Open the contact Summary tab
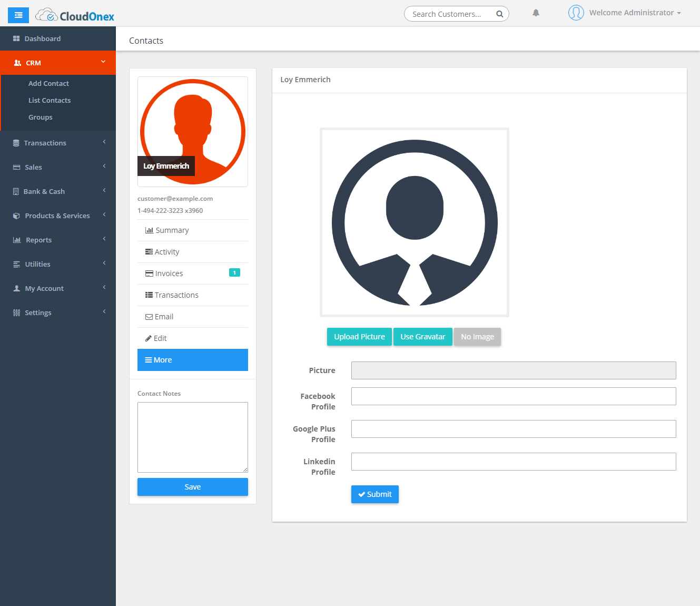 pyautogui.click(x=193, y=230)
